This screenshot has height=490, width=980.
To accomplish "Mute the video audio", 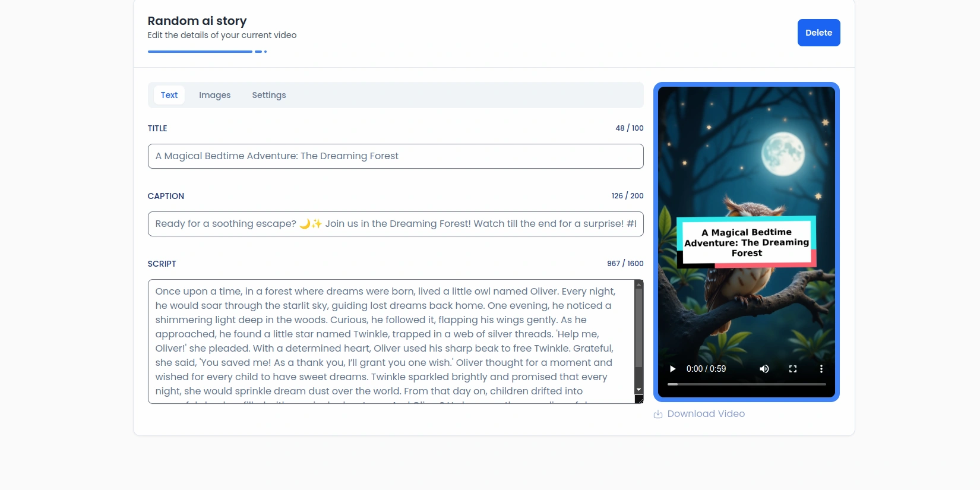I will point(764,369).
